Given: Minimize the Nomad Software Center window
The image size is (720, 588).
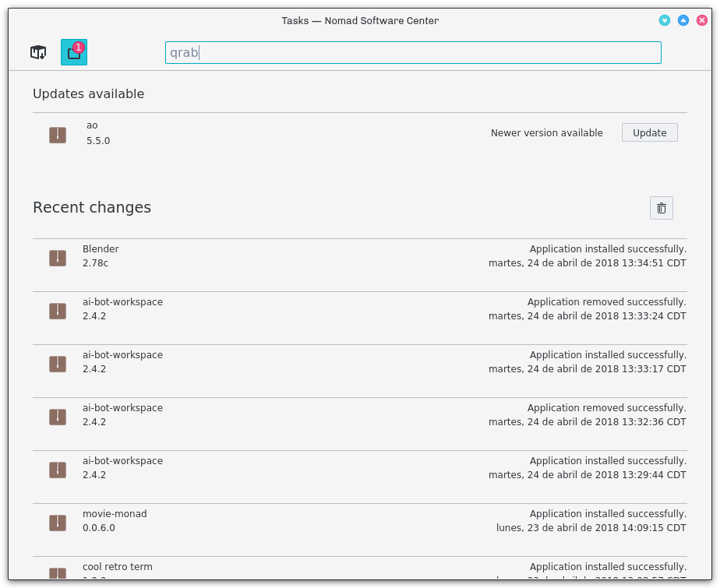Looking at the screenshot, I should click(x=664, y=20).
